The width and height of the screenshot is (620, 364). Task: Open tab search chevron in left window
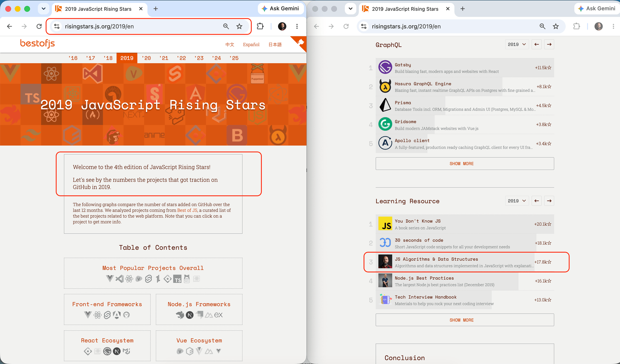pyautogui.click(x=44, y=9)
